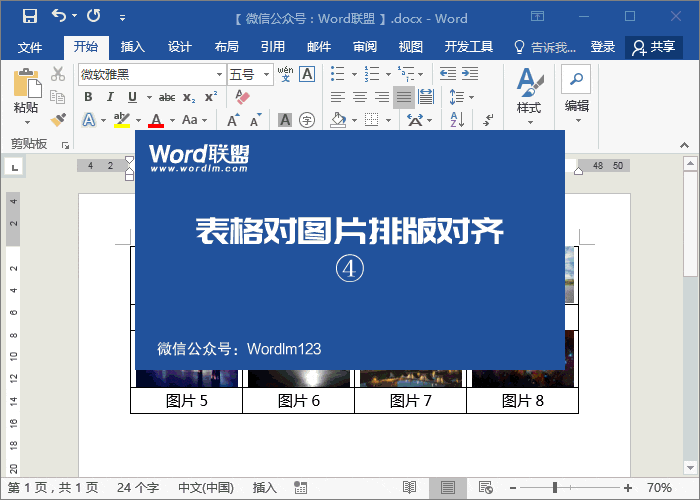The width and height of the screenshot is (700, 500).
Task: Toggle italic formatting
Action: [x=110, y=97]
